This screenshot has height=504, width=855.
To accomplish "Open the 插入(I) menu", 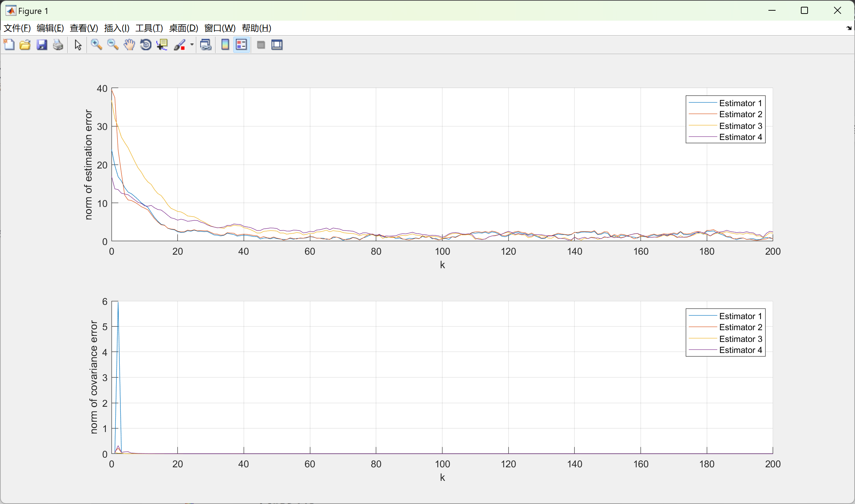I will point(116,28).
